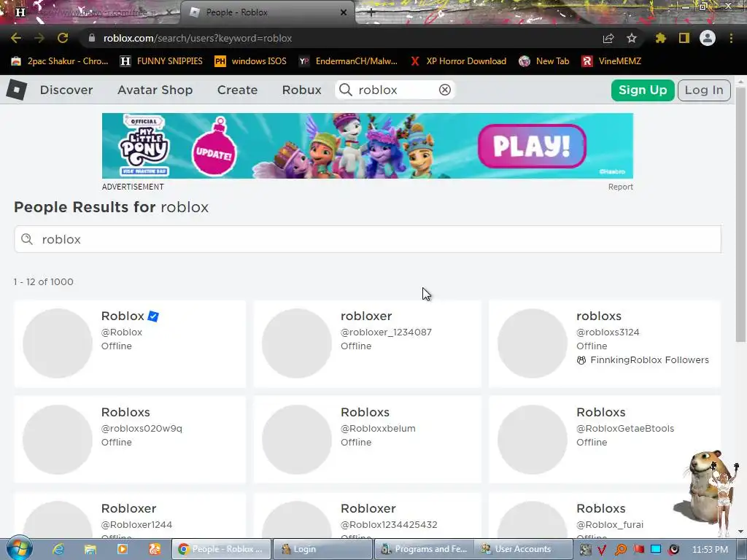Switch to Programs and Features taskbar window
Image resolution: width=747 pixels, height=560 pixels.
click(x=424, y=549)
